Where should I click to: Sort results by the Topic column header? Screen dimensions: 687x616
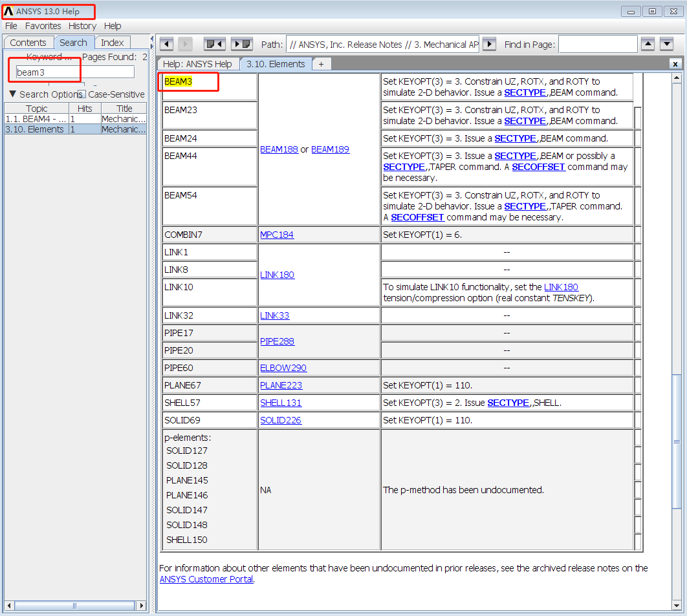(36, 108)
